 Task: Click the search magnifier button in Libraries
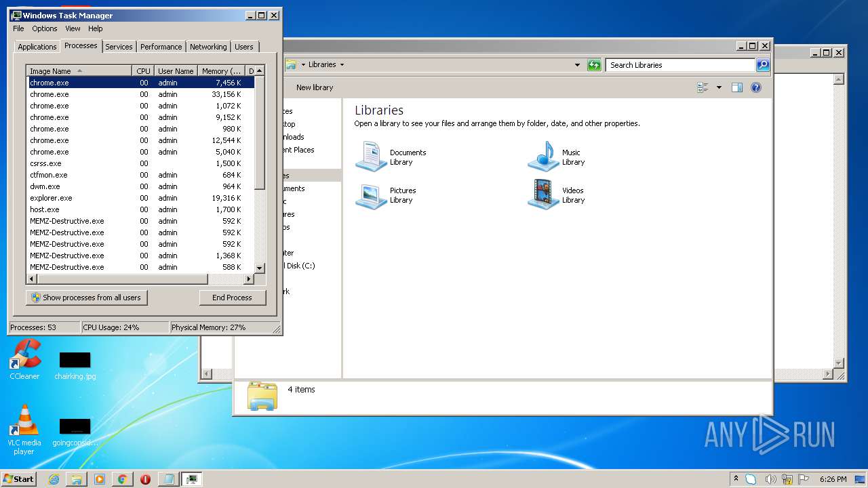(x=763, y=65)
